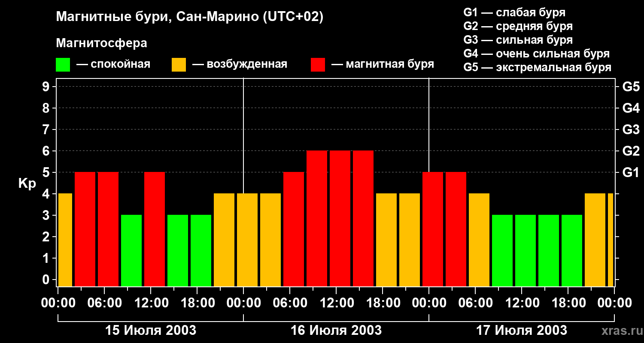Click the red Kp 5 bar above 06:00 on 16 July
Viewport: 644px width, 343px height.
294,229
